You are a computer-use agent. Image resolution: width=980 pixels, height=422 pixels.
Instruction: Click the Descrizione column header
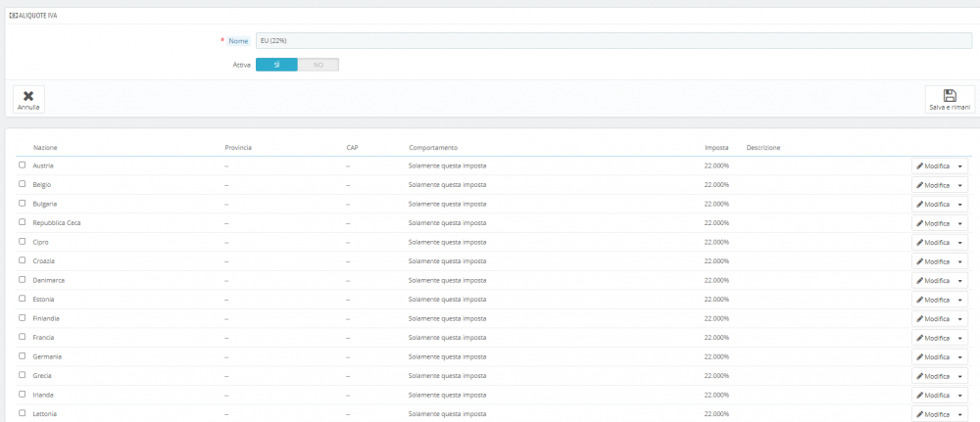click(x=763, y=147)
